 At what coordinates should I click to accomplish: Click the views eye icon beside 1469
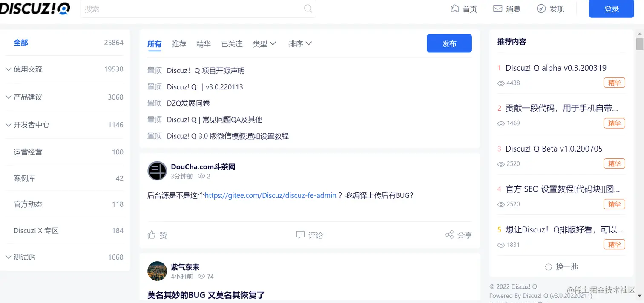(x=501, y=123)
